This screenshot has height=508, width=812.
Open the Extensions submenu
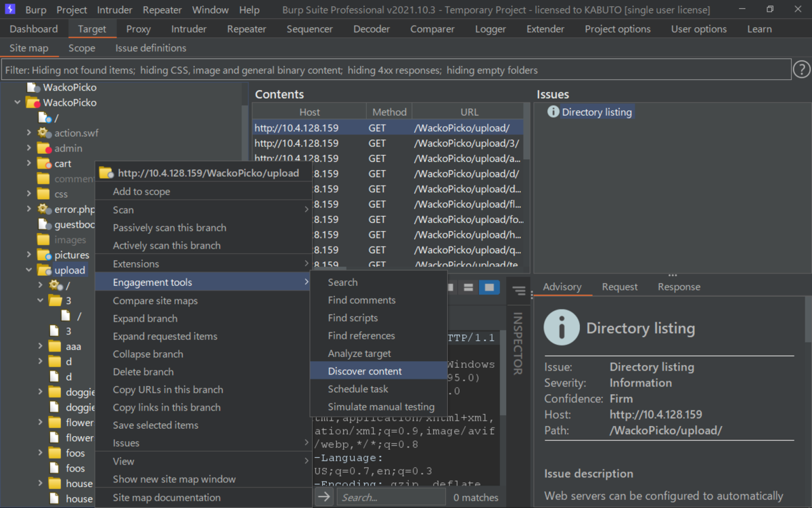coord(203,263)
